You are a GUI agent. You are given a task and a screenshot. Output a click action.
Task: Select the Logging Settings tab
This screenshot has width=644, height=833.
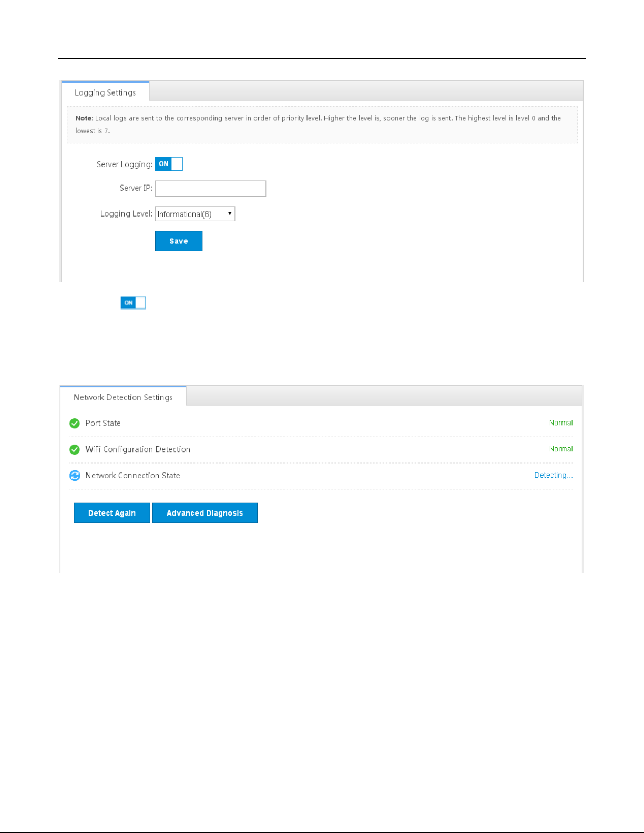tap(105, 92)
